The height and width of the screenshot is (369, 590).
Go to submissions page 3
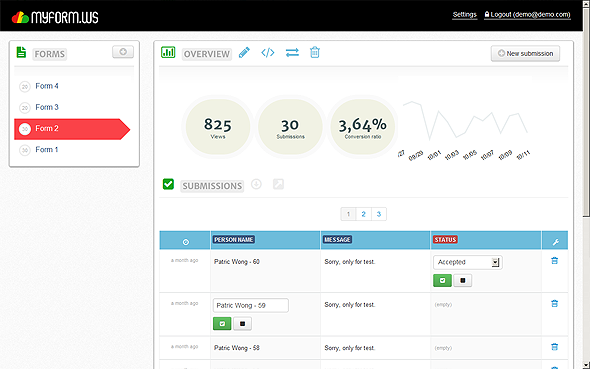379,214
